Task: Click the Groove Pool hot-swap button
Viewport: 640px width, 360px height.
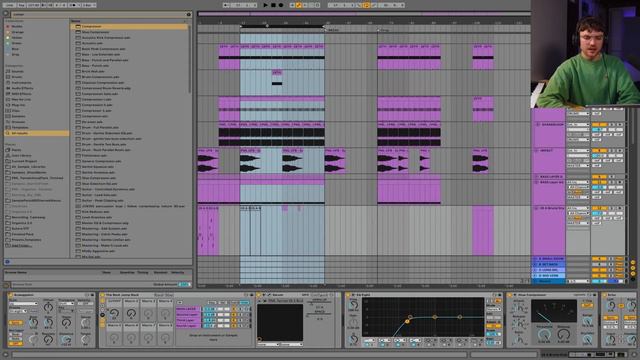Action: (x=6, y=284)
